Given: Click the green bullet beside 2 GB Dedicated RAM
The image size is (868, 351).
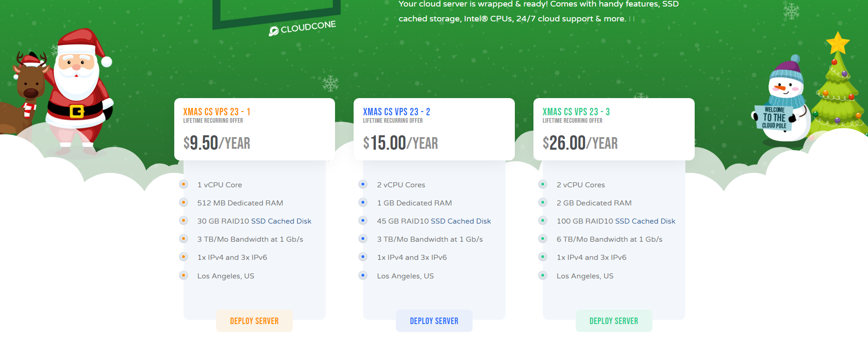Looking at the screenshot, I should pos(543,203).
